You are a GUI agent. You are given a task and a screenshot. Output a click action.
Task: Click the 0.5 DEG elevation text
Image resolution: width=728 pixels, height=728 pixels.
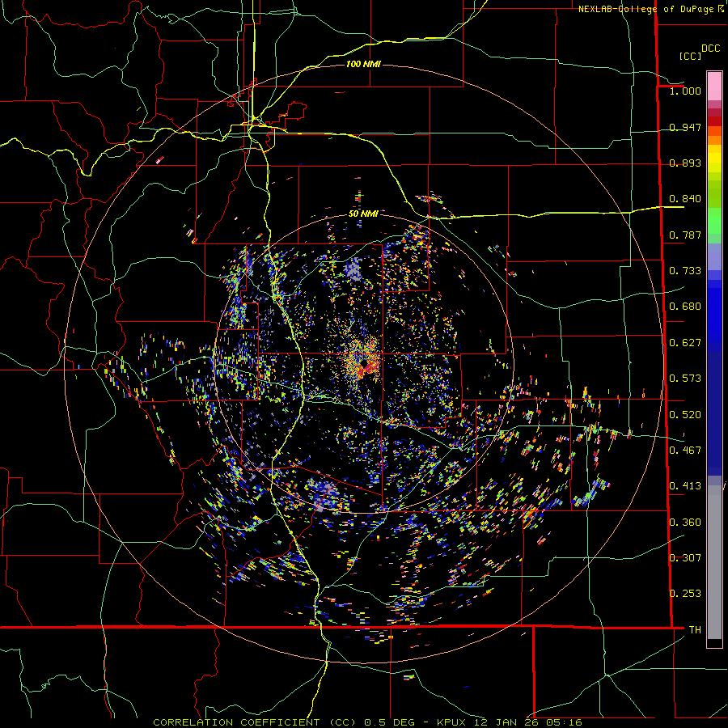click(391, 722)
